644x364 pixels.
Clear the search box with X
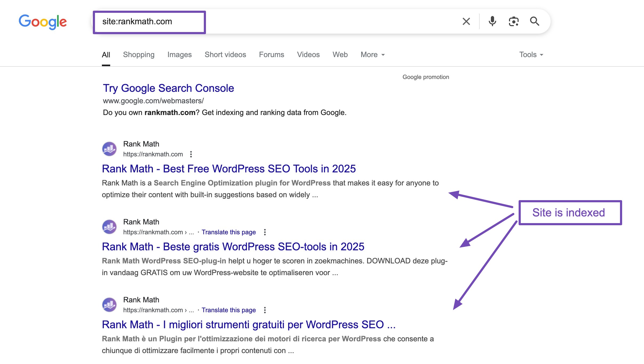(x=466, y=21)
